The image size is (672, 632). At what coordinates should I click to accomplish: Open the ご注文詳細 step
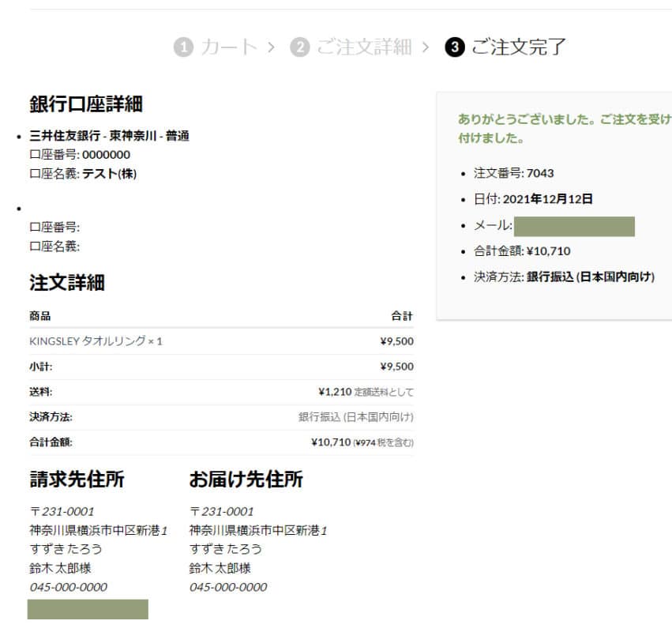click(x=364, y=47)
